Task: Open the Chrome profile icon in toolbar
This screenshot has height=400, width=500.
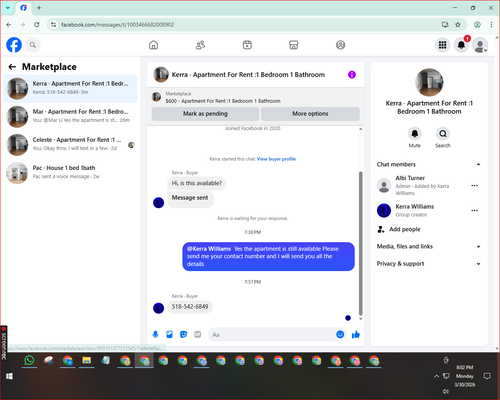Action: click(x=477, y=25)
